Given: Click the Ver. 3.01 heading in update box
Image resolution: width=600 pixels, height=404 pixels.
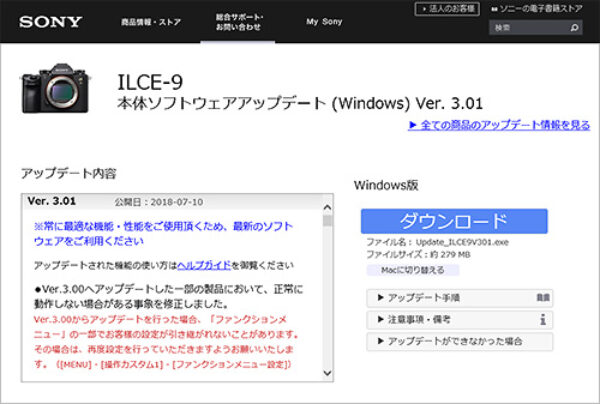Looking at the screenshot, I should tap(51, 201).
